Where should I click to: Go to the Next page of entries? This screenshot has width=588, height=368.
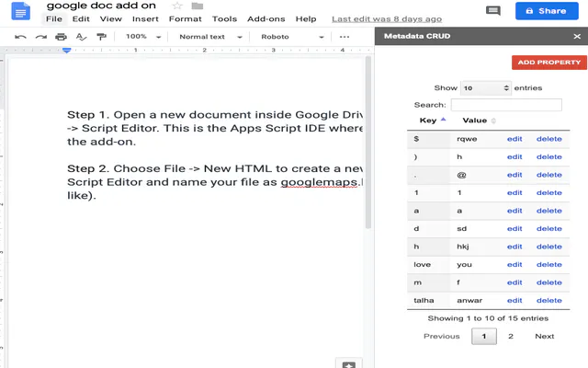[x=544, y=336]
